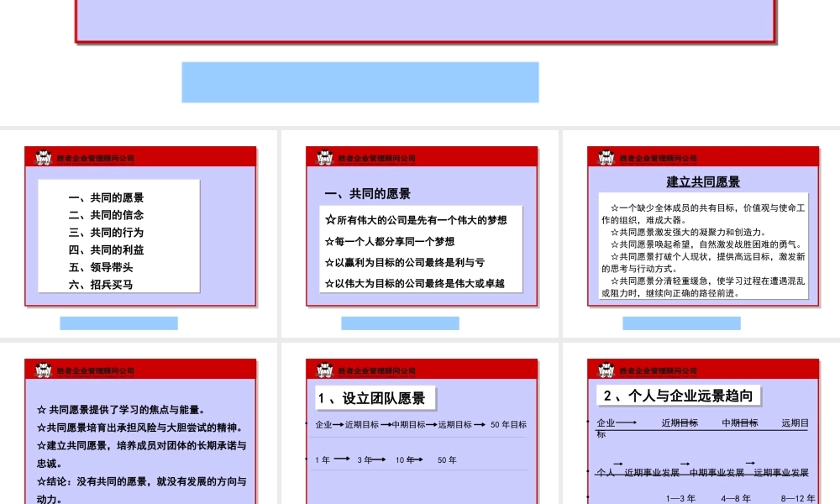Click the contents line '五、领导带头'

(x=101, y=267)
